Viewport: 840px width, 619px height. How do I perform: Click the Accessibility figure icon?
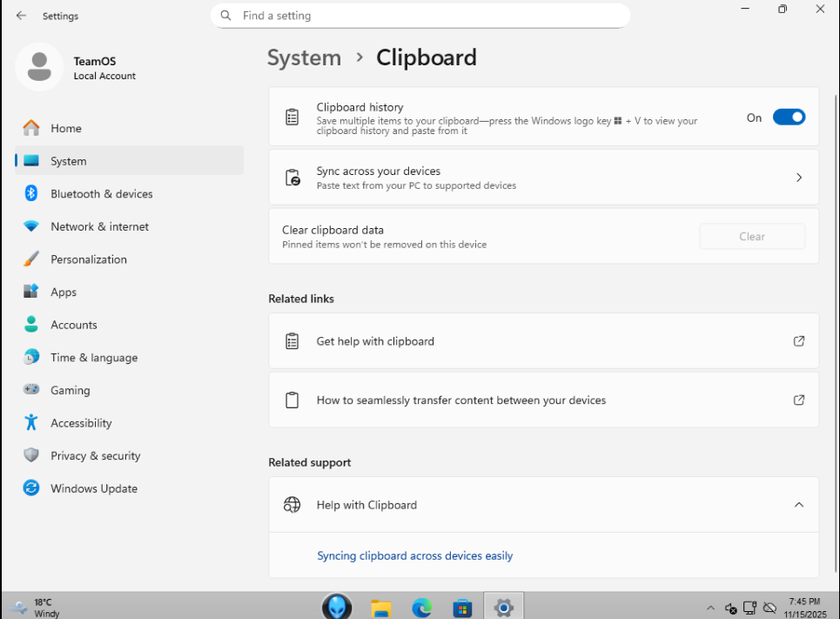click(31, 422)
